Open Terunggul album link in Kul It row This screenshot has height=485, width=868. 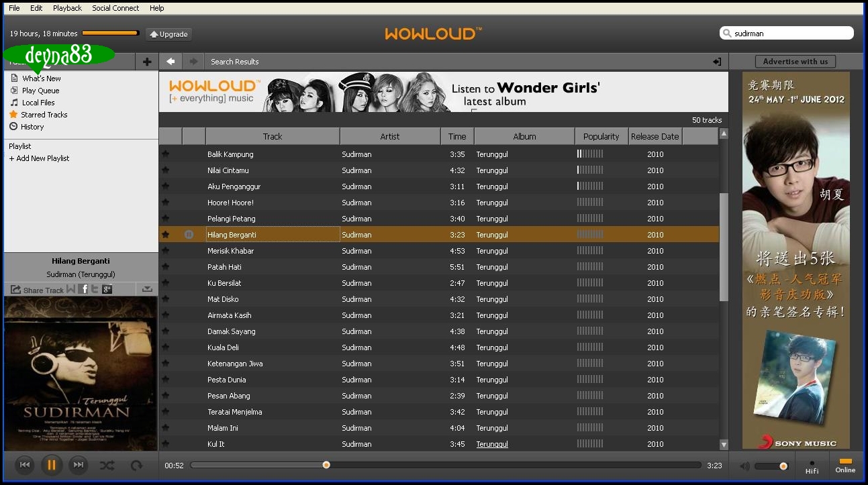coord(492,444)
